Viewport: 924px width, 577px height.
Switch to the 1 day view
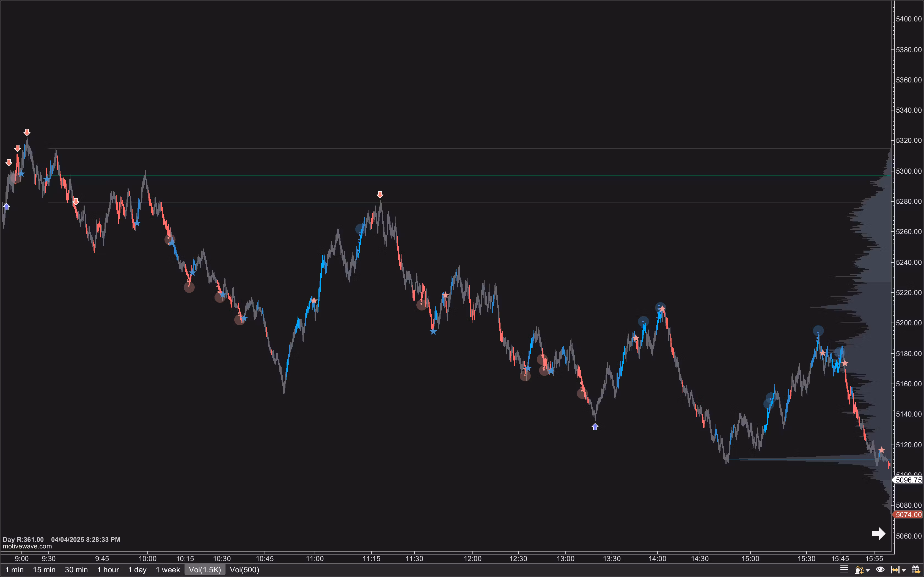pos(137,570)
